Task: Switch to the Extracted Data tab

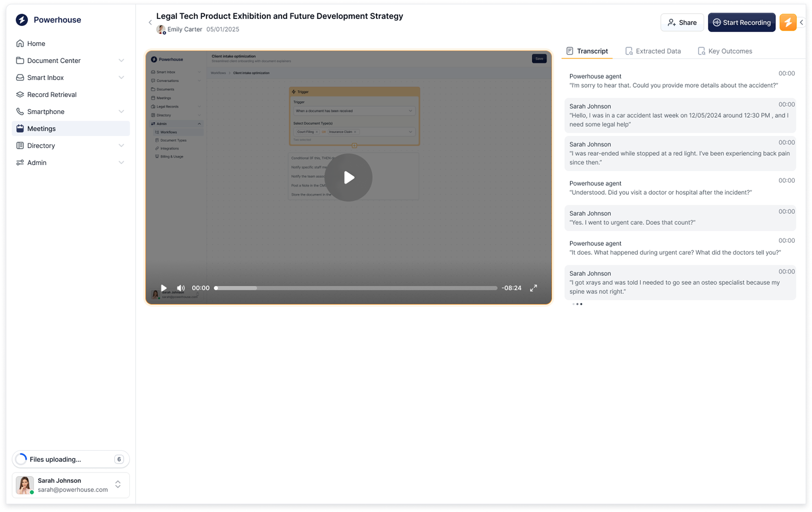Action: (653, 51)
